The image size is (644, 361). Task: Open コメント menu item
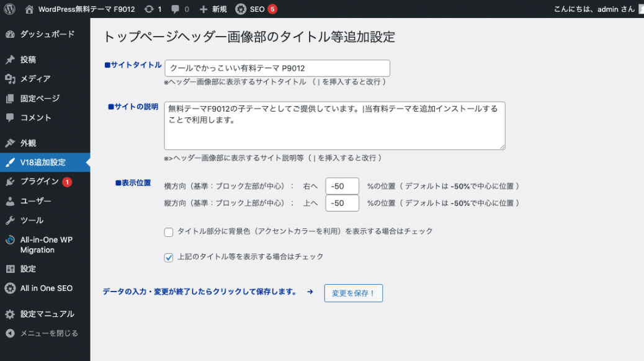pyautogui.click(x=45, y=117)
